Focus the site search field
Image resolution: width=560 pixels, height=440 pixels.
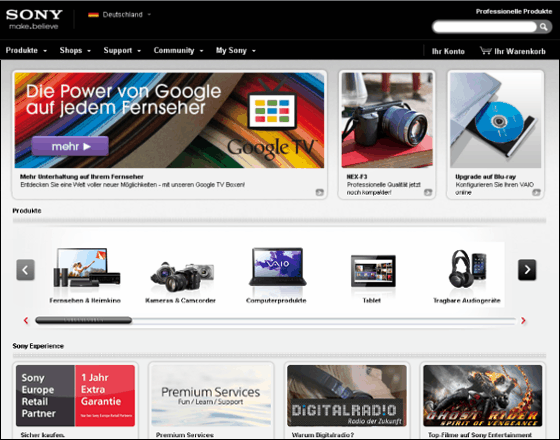485,27
